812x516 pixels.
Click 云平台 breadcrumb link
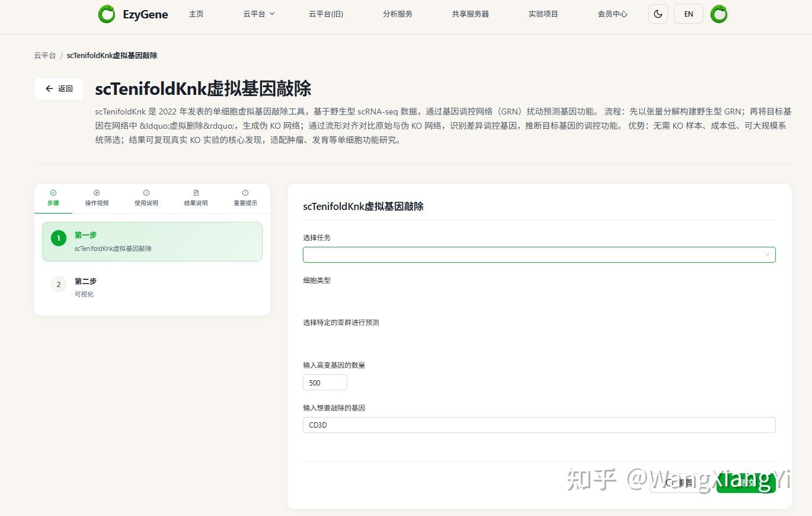pos(45,55)
